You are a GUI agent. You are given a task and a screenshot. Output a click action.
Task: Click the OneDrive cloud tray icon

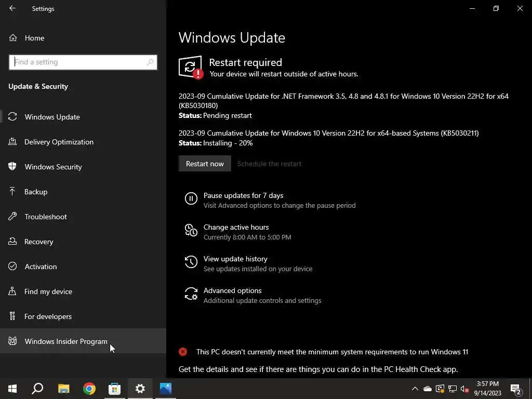point(428,389)
